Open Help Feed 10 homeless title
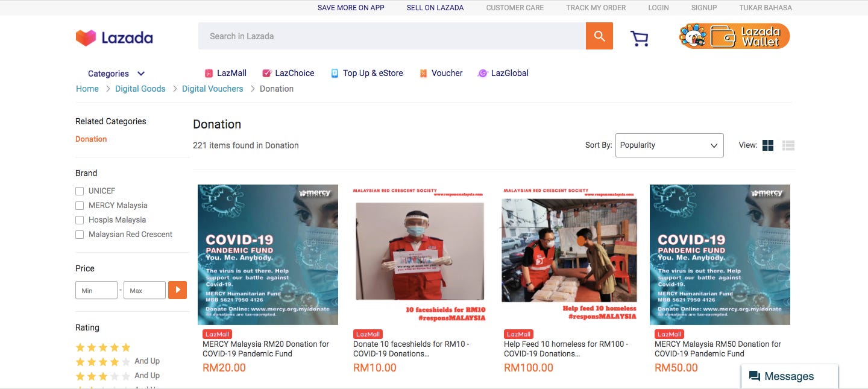This screenshot has height=389, width=868. tap(566, 349)
